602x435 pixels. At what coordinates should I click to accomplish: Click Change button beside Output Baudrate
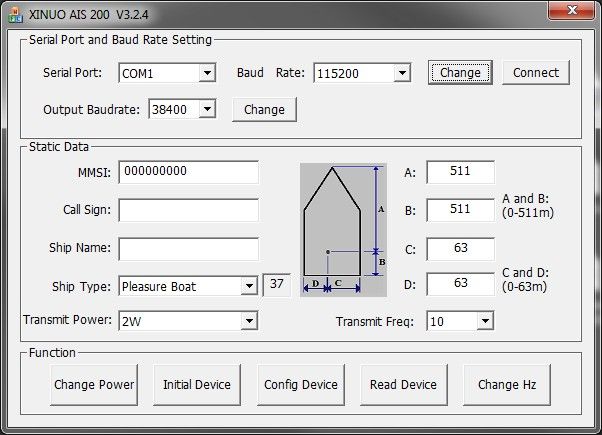point(265,109)
